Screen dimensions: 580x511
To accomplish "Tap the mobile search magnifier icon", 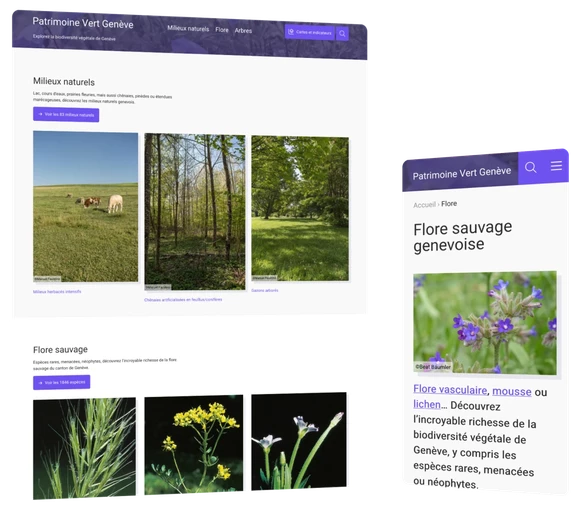I will click(x=530, y=168).
